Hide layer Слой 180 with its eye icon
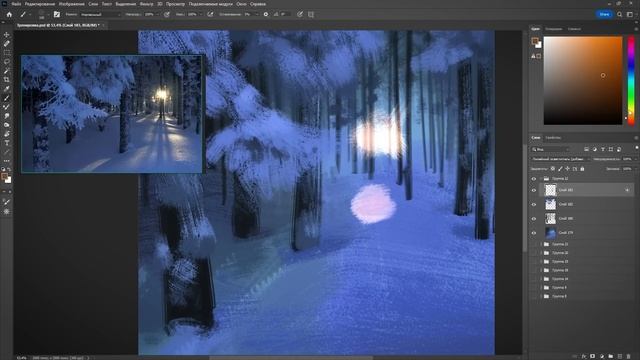This screenshot has height=360, width=640. point(534,219)
